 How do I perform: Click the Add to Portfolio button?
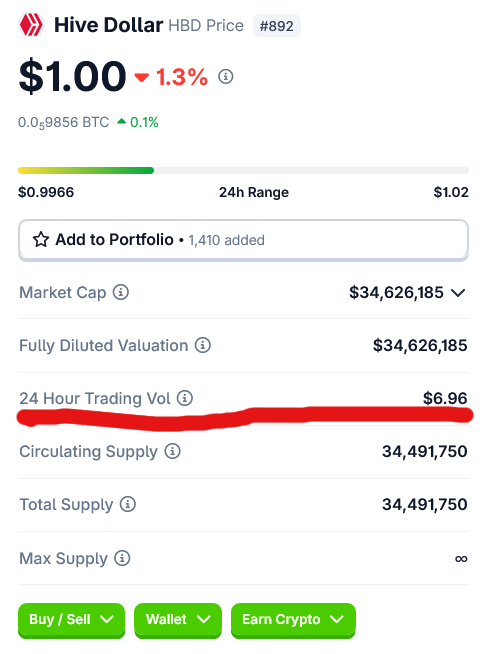(x=243, y=240)
